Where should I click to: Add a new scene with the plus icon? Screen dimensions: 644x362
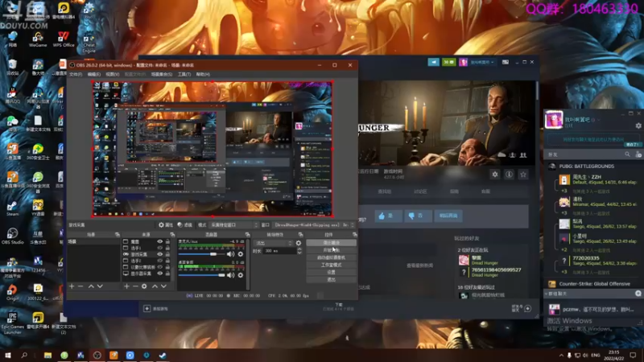72,286
